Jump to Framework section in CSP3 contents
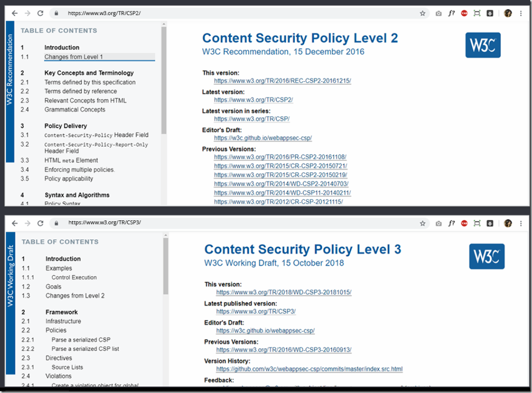Image resolution: width=532 pixels, height=393 pixels. pos(62,312)
